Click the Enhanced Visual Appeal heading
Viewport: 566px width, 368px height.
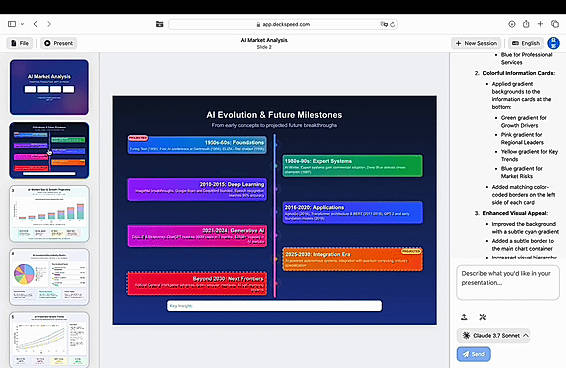515,213
